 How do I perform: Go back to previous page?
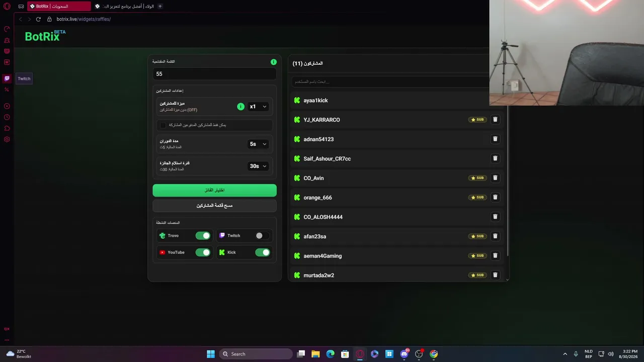click(x=21, y=19)
